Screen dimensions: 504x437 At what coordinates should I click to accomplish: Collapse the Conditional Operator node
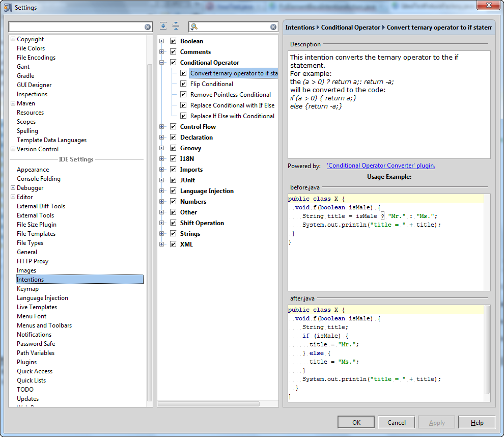tap(162, 63)
